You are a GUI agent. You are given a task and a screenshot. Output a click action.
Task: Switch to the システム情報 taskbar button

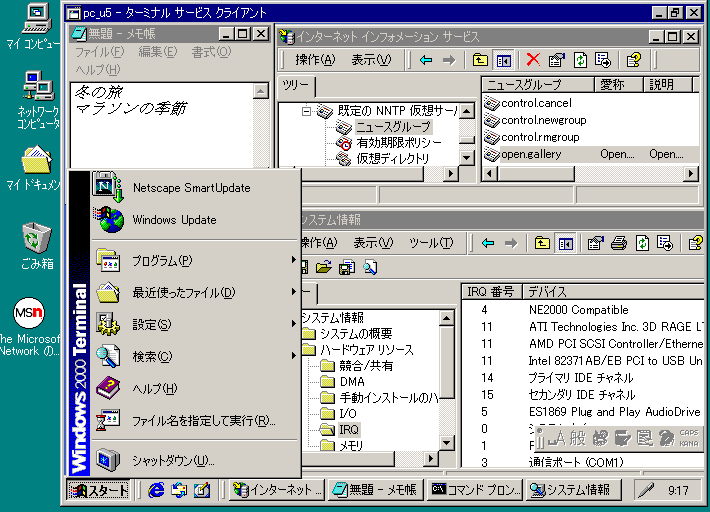click(x=573, y=490)
